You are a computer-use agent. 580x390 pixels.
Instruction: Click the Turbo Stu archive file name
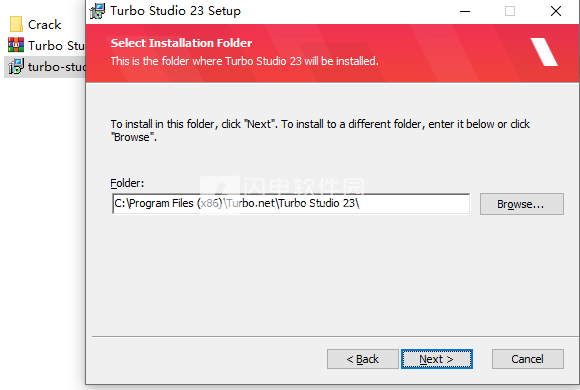[56, 46]
